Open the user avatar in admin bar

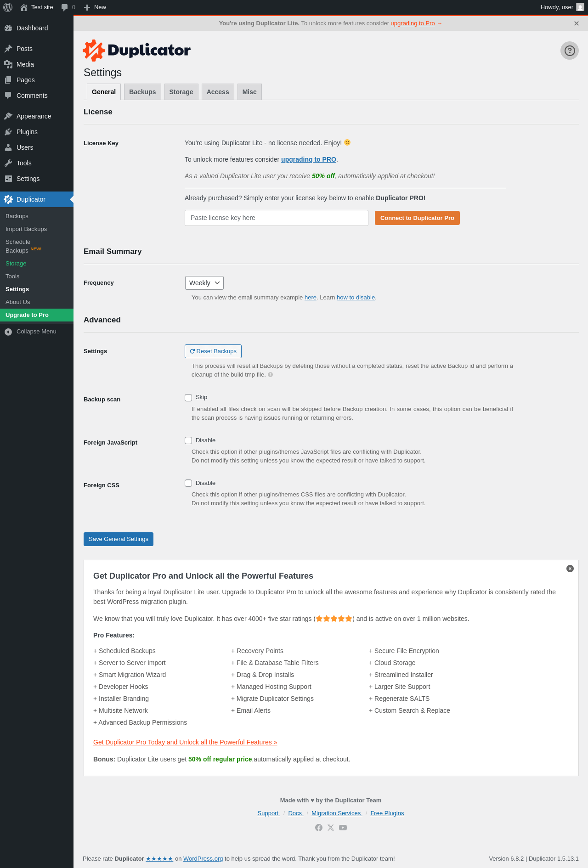[580, 7]
